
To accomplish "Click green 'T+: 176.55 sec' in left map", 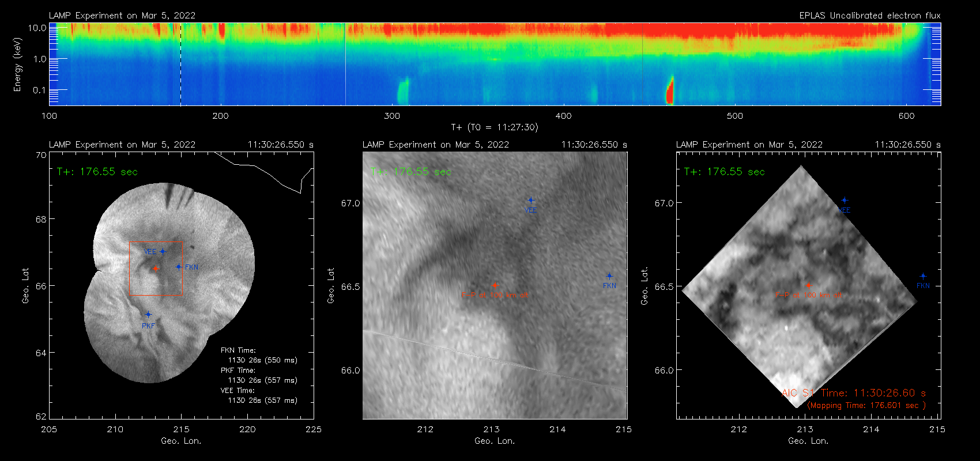I will (x=97, y=172).
